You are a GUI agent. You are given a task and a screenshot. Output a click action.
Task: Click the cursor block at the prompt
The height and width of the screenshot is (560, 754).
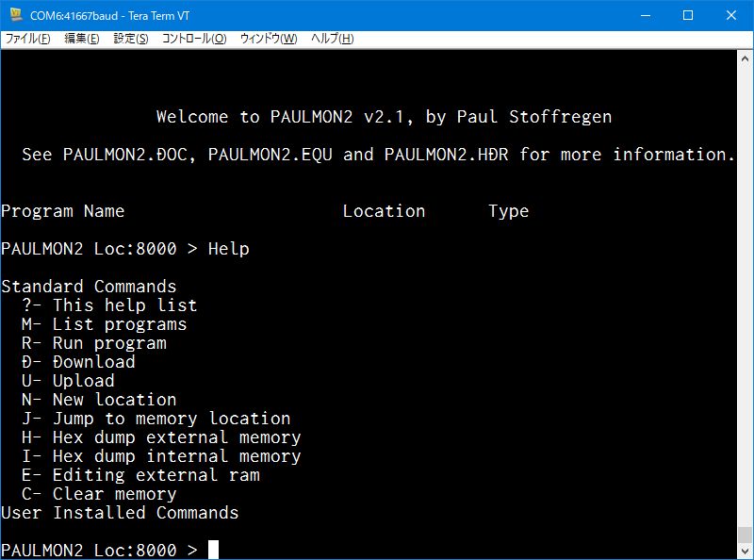click(x=213, y=550)
